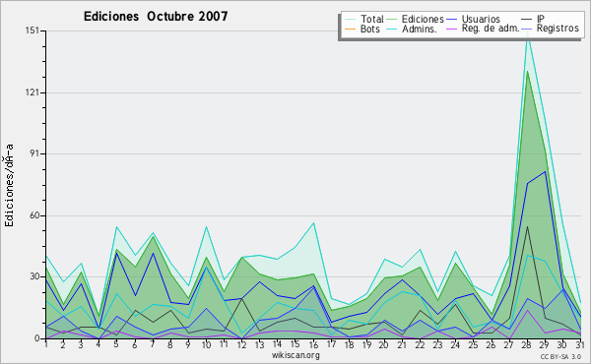Click day 22 on the x-axis
Screen dimensions: 591x364
coord(420,344)
